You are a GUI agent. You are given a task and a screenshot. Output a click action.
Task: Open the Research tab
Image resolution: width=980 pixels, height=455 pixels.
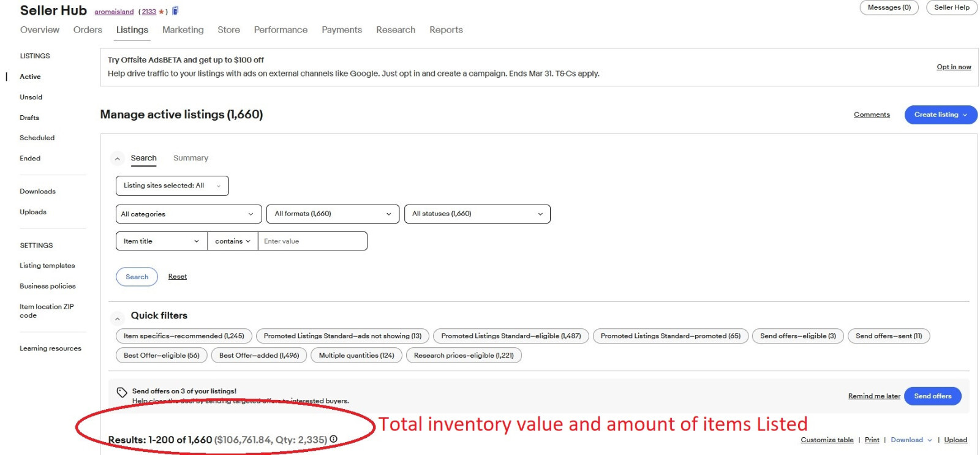coord(396,30)
